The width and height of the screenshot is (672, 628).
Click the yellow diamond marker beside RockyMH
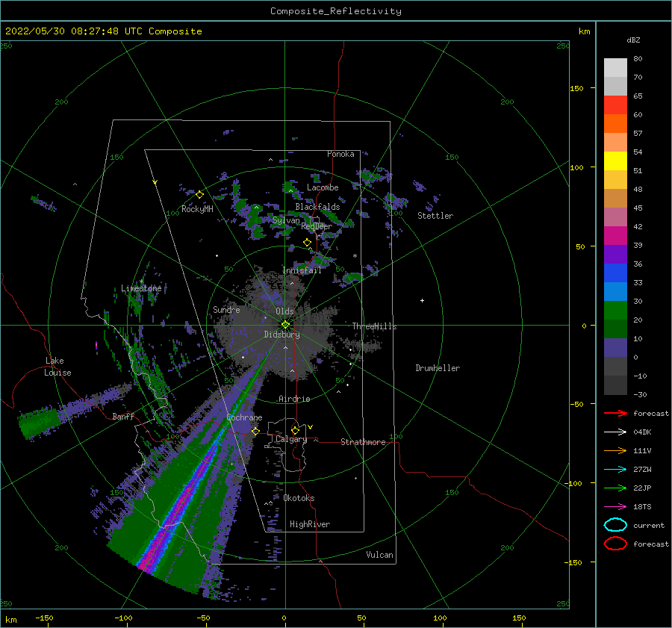[x=199, y=195]
